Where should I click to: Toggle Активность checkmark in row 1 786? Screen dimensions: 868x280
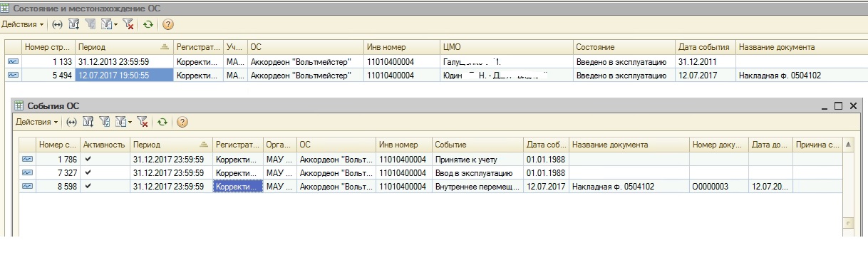88,159
